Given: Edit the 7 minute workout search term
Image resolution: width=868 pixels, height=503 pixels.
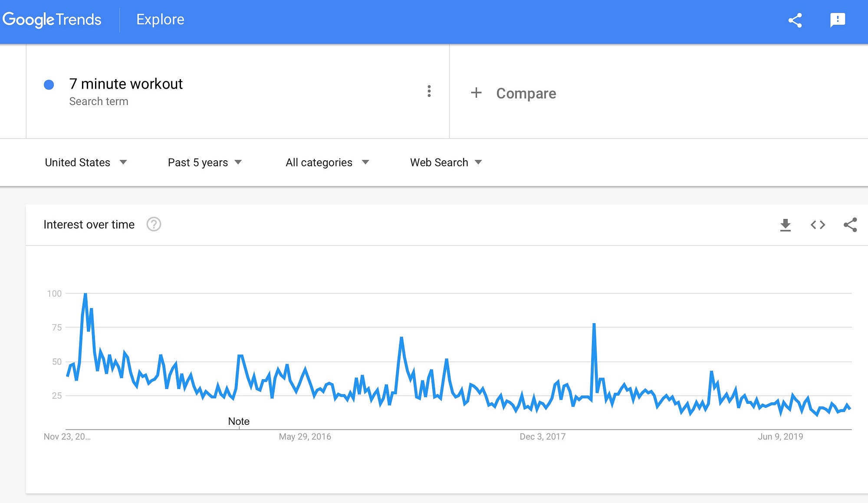Looking at the screenshot, I should tap(126, 84).
